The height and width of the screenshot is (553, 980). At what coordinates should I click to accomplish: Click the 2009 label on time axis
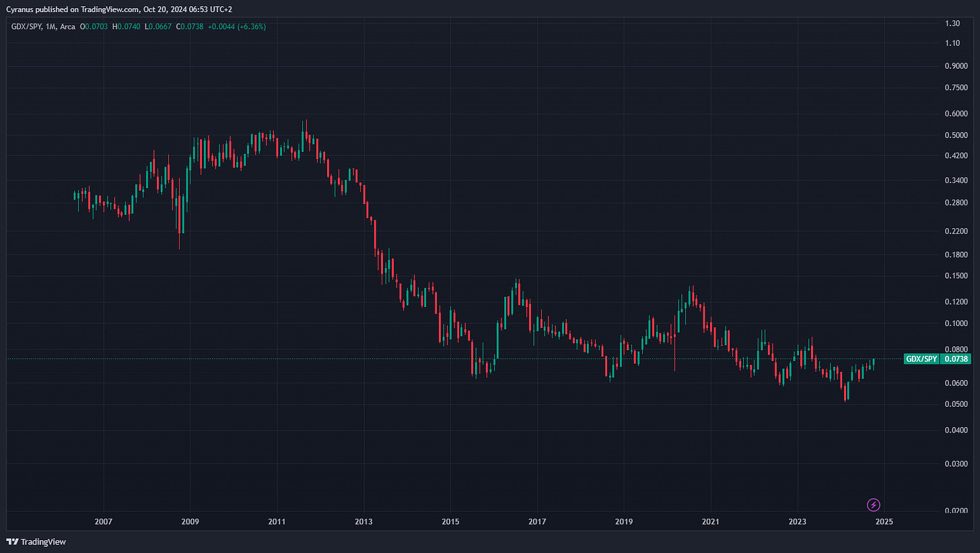pos(190,521)
